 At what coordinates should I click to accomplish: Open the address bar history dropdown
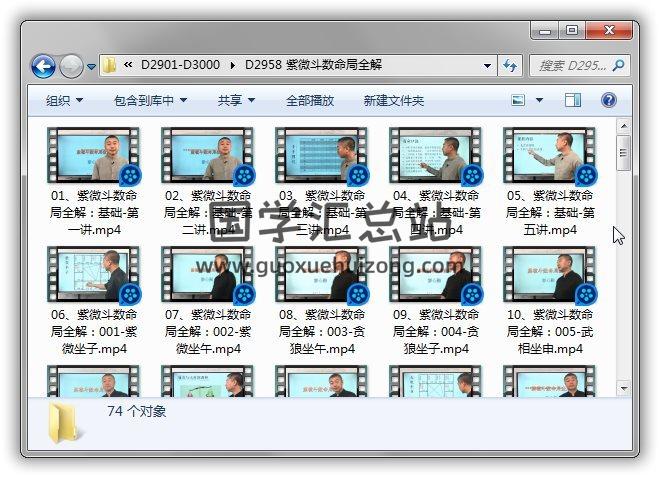(487, 66)
